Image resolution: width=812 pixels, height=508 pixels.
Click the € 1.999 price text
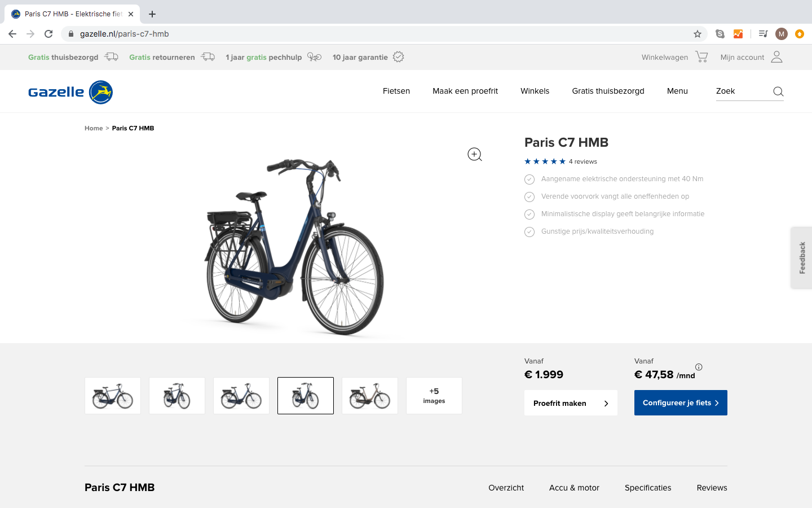(x=544, y=374)
